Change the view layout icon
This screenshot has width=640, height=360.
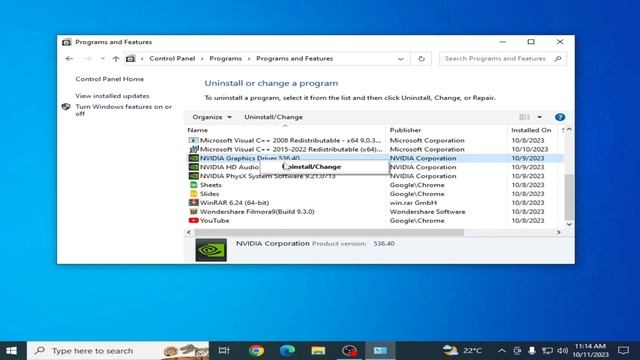click(x=524, y=117)
